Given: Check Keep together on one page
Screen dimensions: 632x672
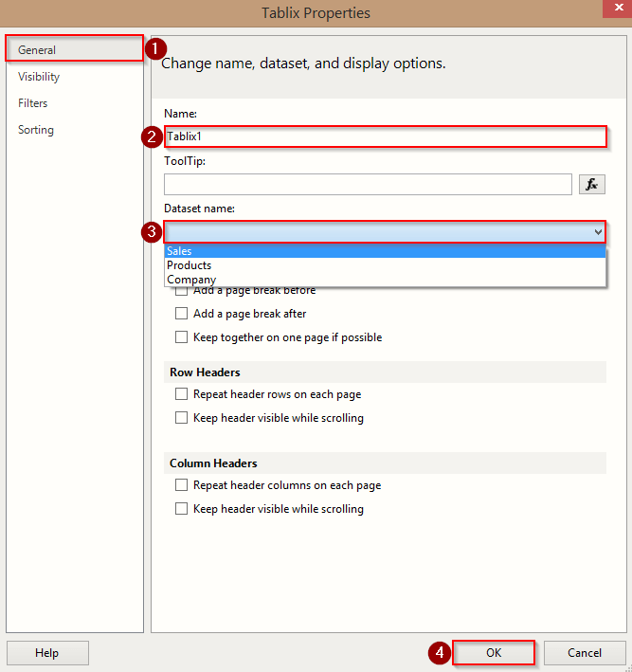Looking at the screenshot, I should 181,337.
